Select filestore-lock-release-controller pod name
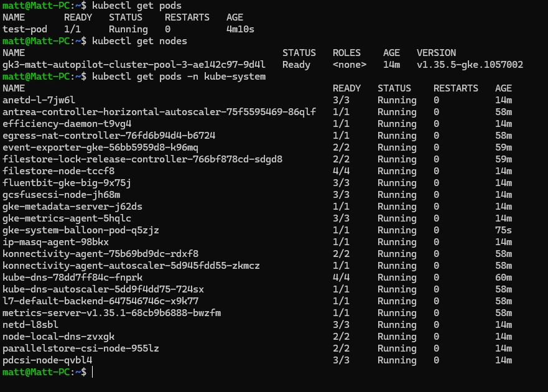Image resolution: width=548 pixels, height=392 pixels. (x=142, y=159)
